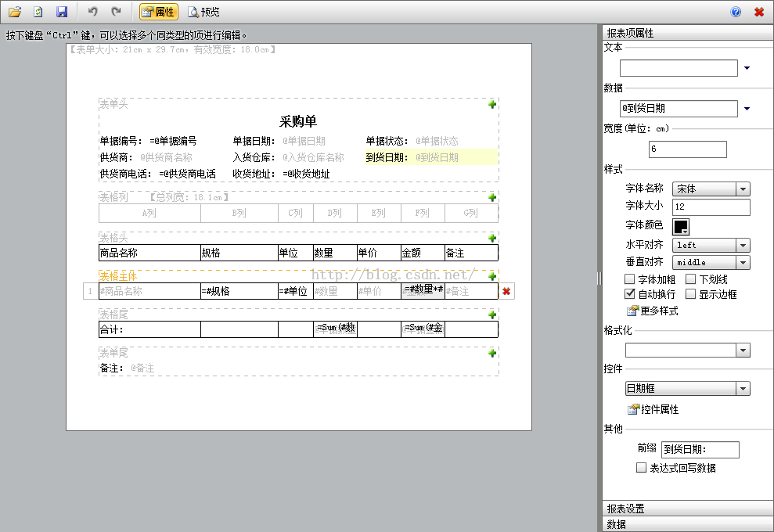The height and width of the screenshot is (532, 774).
Task: Select column header G列
Action: pos(471,214)
